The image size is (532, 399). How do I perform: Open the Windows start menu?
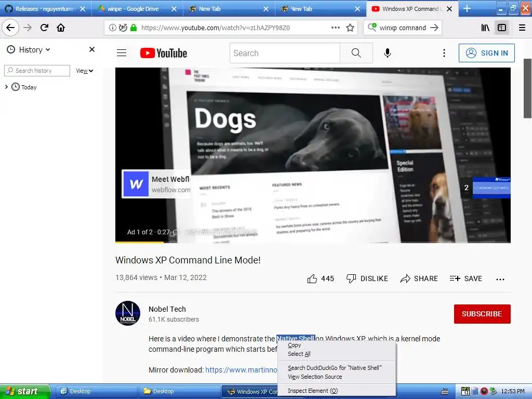[x=24, y=391]
